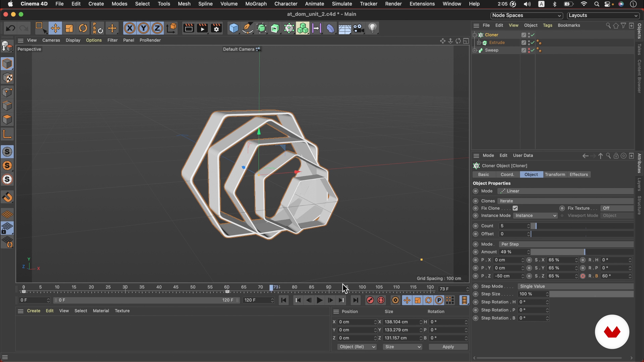Open the Clones Iterate dropdown
The height and width of the screenshot is (362, 644).
point(566,201)
